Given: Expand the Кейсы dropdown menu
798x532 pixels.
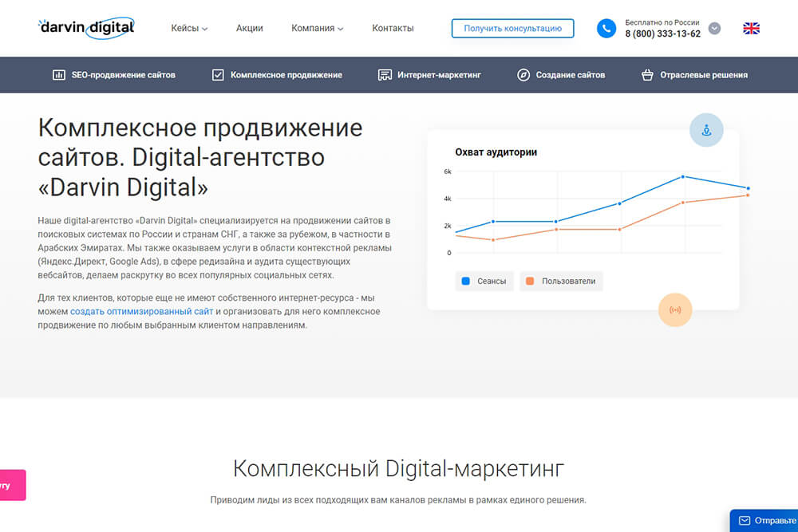Looking at the screenshot, I should click(x=189, y=29).
